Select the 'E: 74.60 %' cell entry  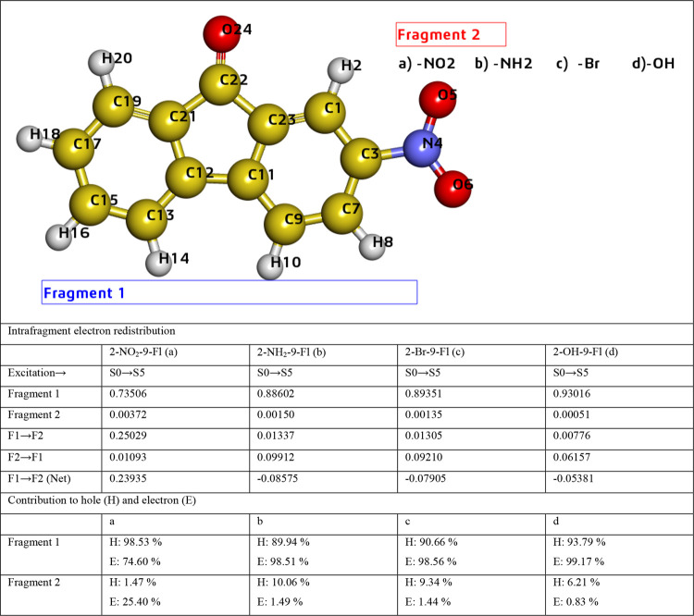click(135, 561)
